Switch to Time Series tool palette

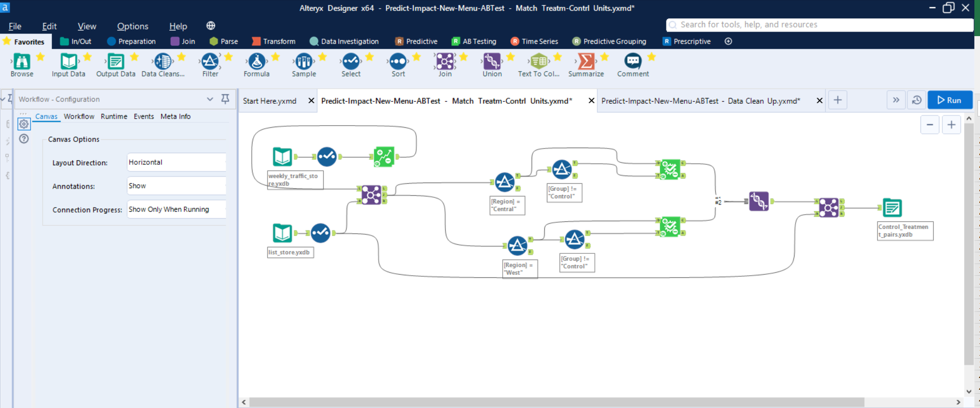[x=534, y=41]
